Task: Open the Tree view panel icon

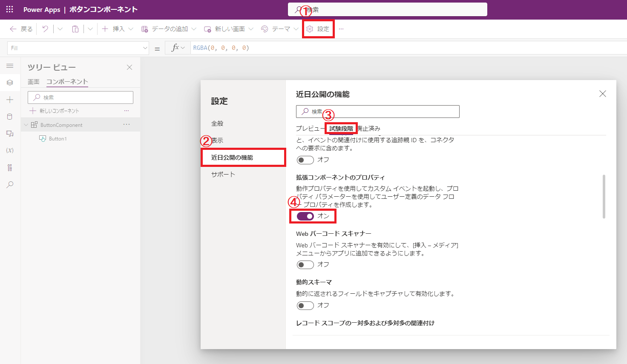Action: coord(10,83)
